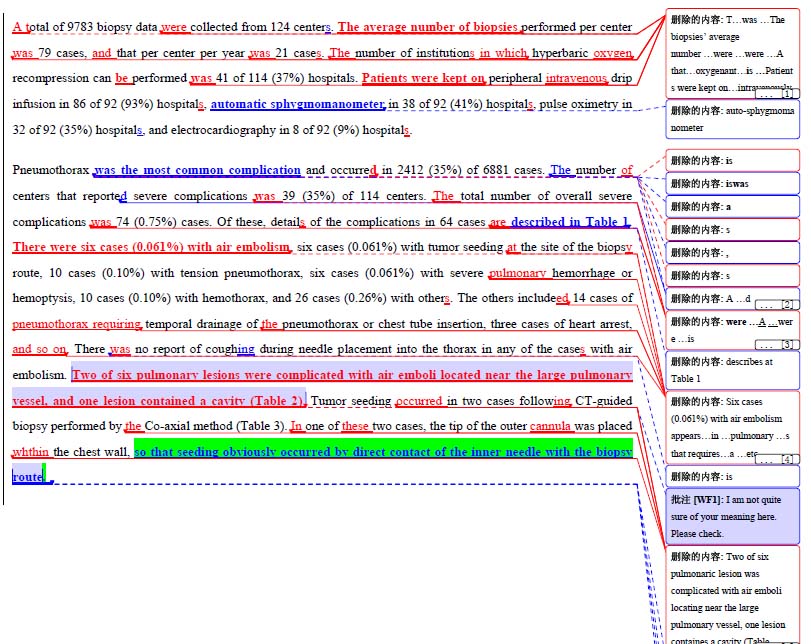
Task: Click the inserted phrase 'The average number of biopsies'
Action: coord(428,27)
